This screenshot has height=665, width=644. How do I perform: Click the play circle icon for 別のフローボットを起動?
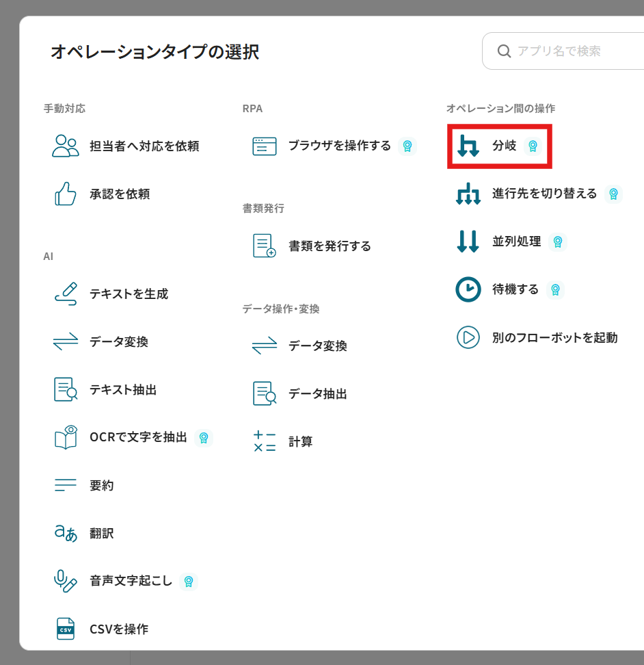click(x=468, y=337)
